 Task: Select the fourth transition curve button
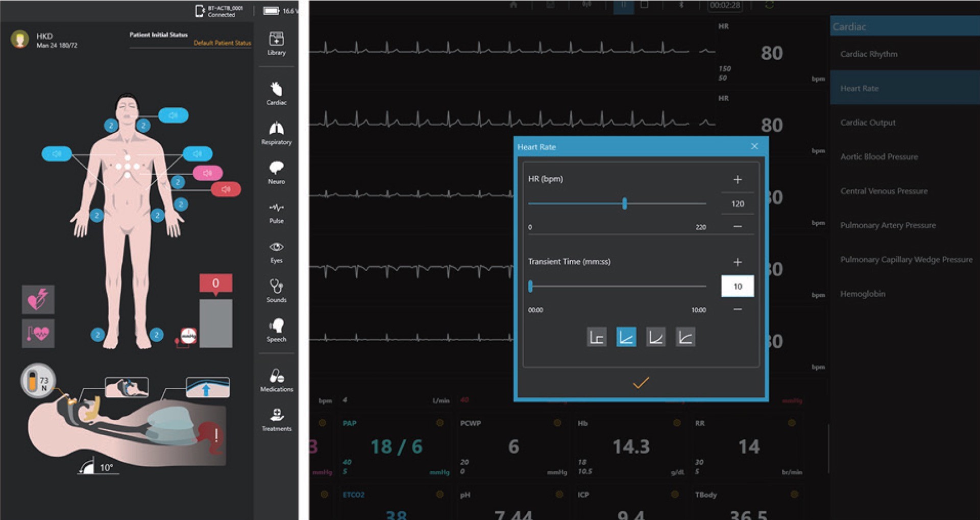[x=685, y=337]
